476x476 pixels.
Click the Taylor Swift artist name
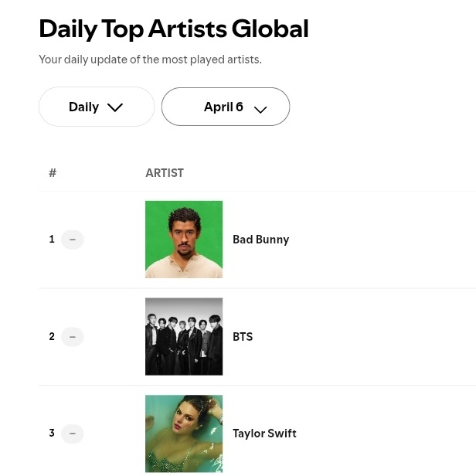(x=264, y=433)
